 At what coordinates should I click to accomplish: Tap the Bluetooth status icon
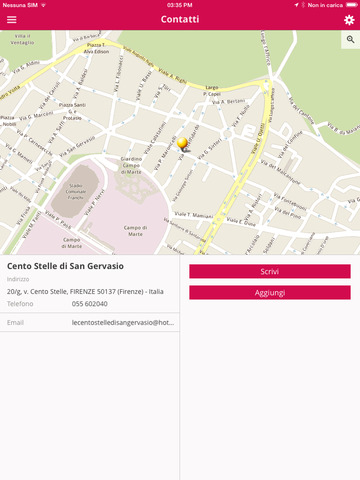click(303, 5)
